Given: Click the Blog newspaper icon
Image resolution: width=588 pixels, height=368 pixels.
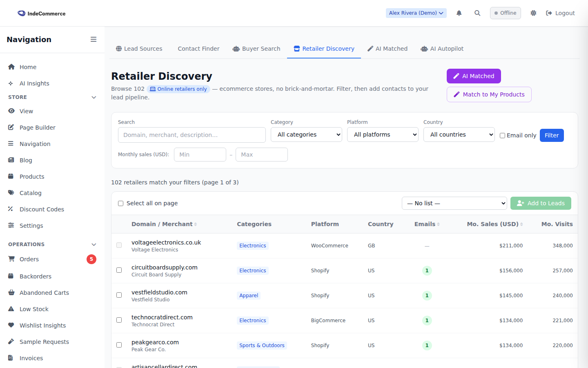Looking at the screenshot, I should click(11, 160).
